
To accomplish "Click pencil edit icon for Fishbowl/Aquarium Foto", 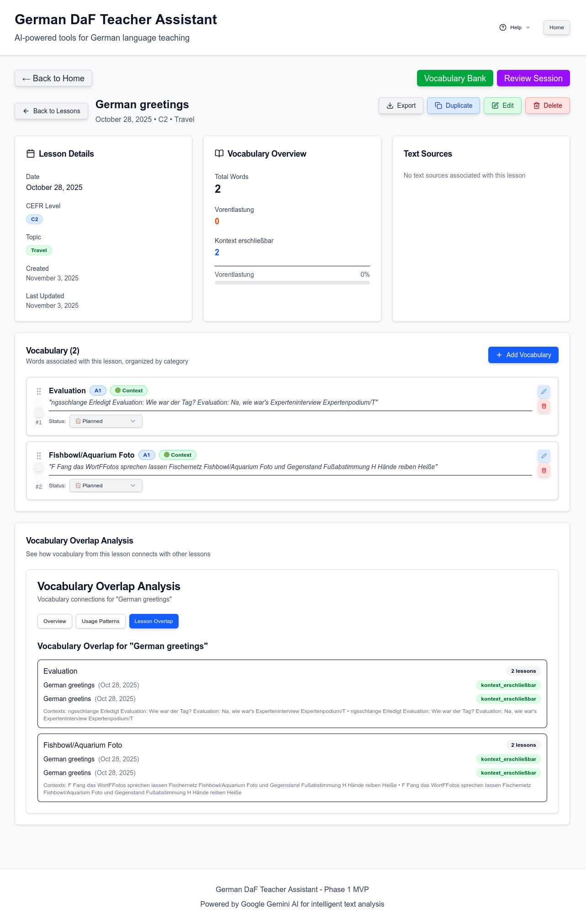I will point(544,456).
